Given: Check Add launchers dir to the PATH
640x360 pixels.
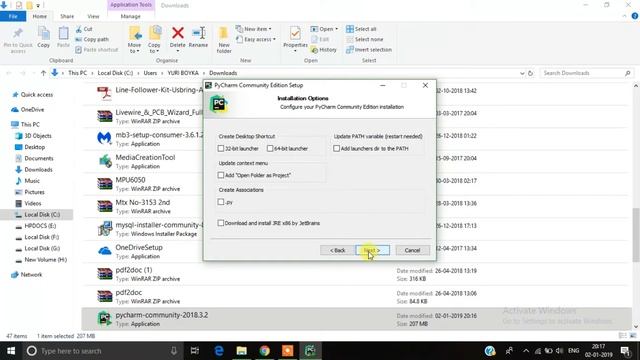Looking at the screenshot, I should point(336,149).
